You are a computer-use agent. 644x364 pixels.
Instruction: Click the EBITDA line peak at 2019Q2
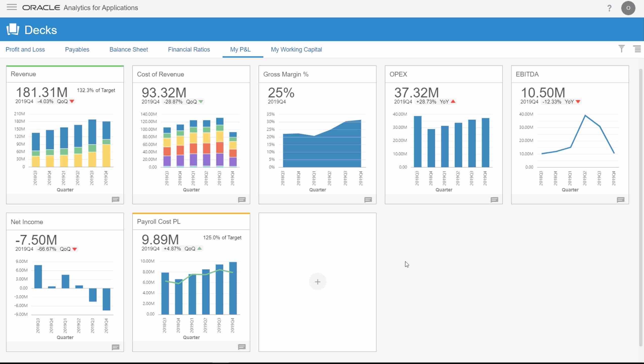tap(585, 116)
